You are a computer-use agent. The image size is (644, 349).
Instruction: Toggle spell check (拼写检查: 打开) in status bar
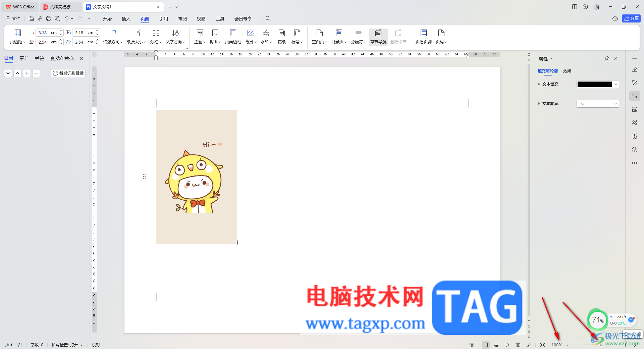click(x=67, y=345)
